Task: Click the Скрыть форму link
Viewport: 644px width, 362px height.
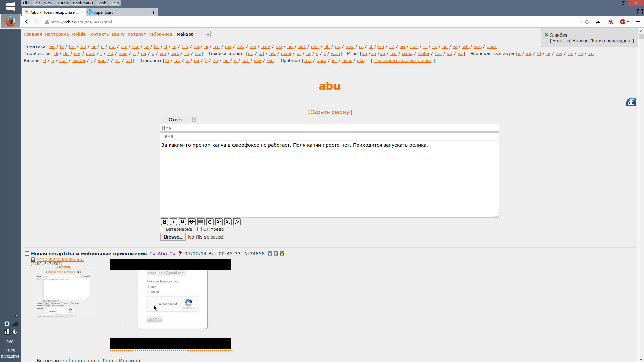Action: tap(330, 112)
